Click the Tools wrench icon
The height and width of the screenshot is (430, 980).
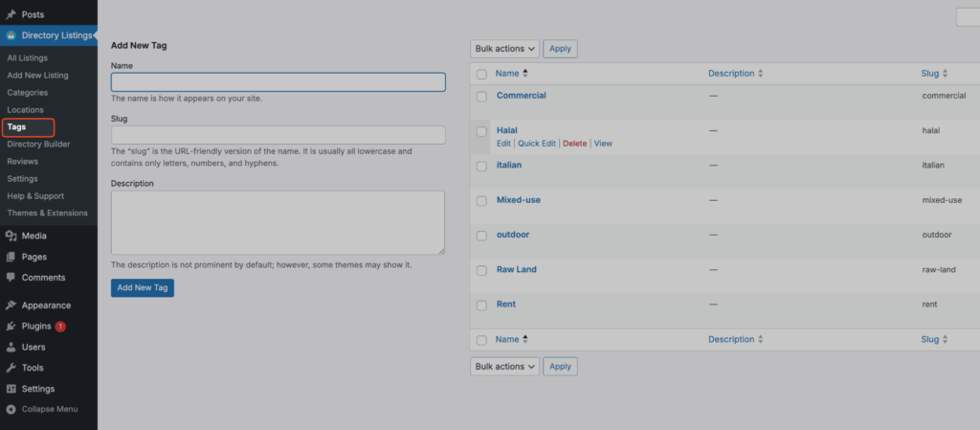pos(11,368)
